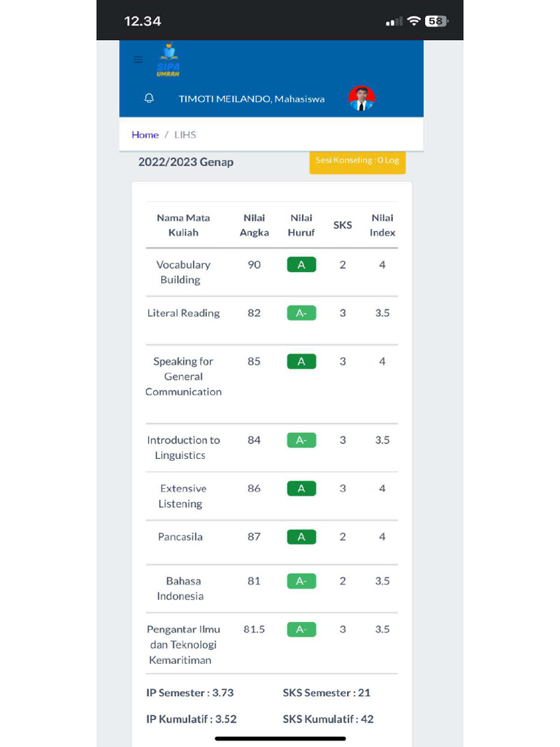This screenshot has height=747, width=560.
Task: Tap the battery indicator in status bar
Action: [x=436, y=21]
